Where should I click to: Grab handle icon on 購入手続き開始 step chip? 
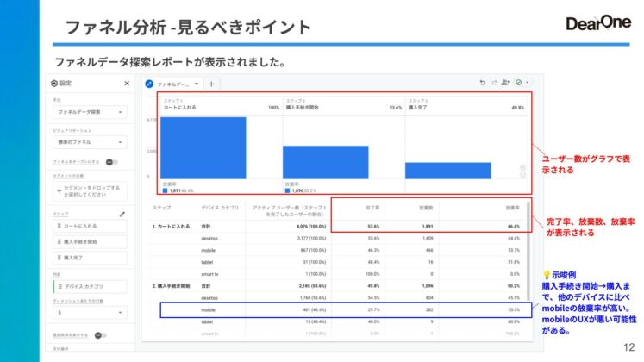pyautogui.click(x=59, y=241)
